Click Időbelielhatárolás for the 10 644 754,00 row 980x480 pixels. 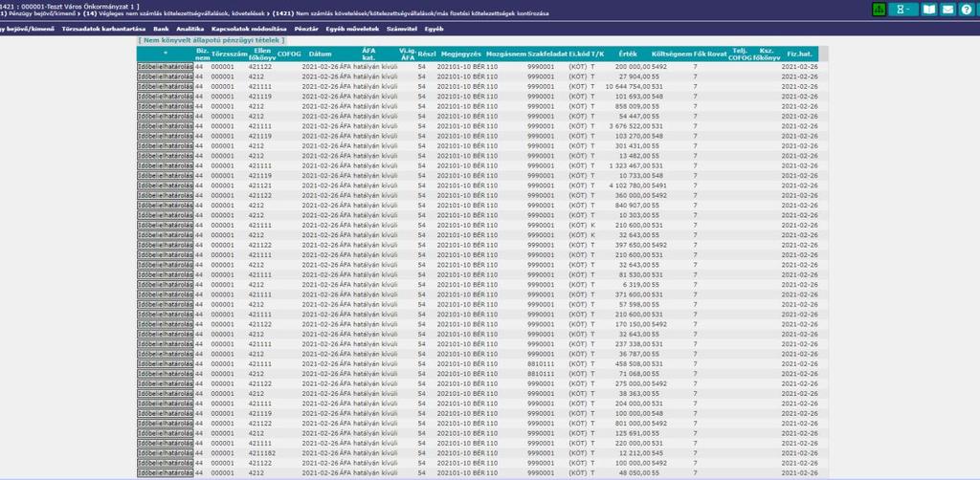166,85
